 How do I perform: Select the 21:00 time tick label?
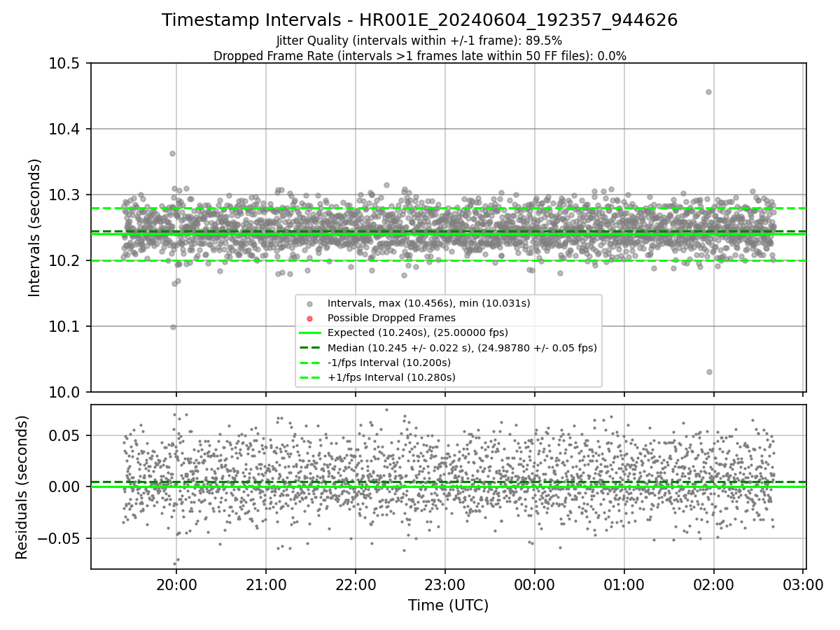265,585
